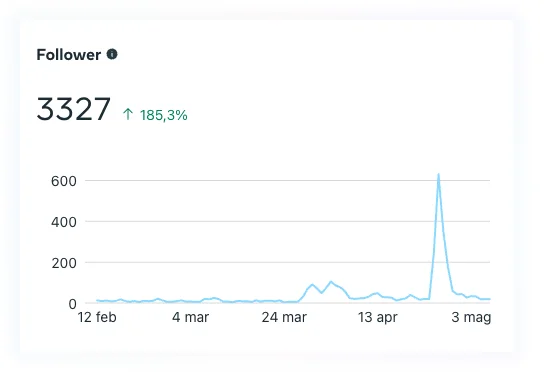Click the follower count 3327
The width and height of the screenshot is (554, 392).
(x=73, y=109)
